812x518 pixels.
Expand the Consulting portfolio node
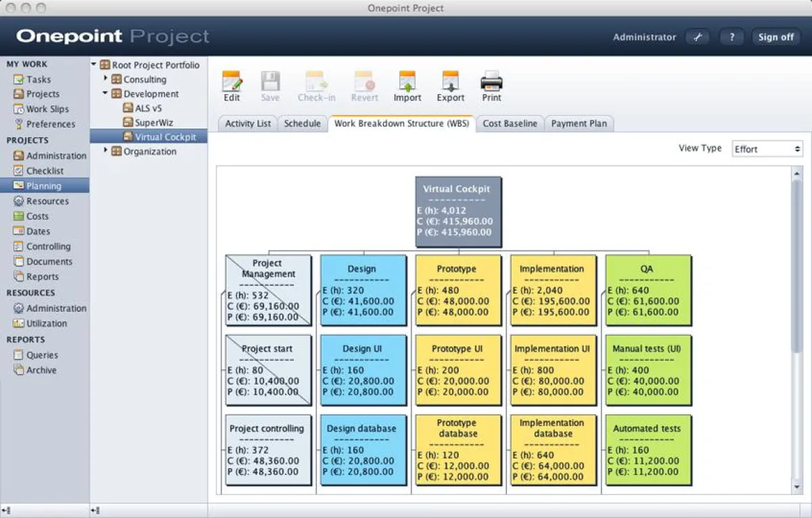105,79
